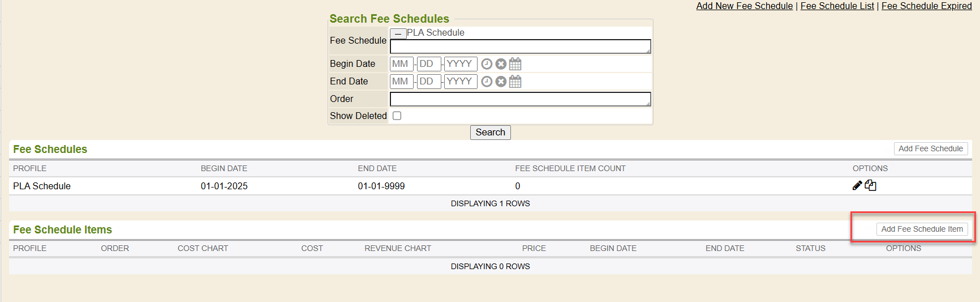Clear the Begin Date with the X icon
Viewport: 980px width, 302px height.
(501, 64)
